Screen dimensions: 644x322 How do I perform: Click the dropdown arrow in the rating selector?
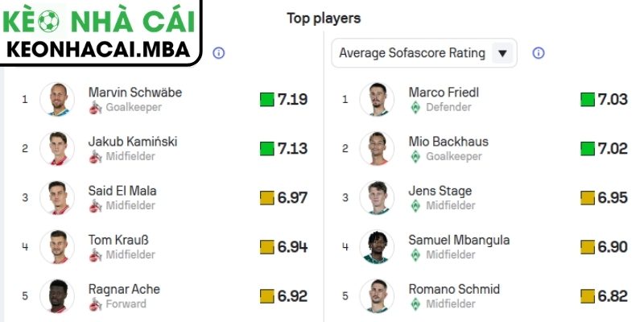pyautogui.click(x=502, y=53)
